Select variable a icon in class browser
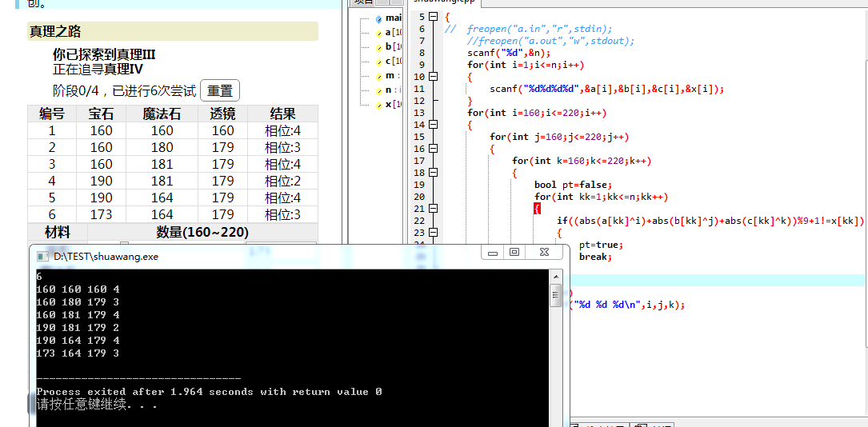868x427 pixels. (379, 33)
